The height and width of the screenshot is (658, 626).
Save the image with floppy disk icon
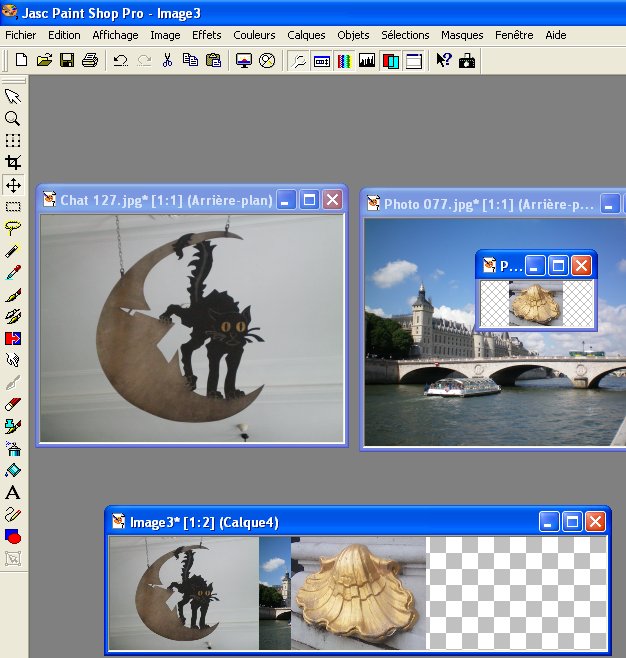67,61
